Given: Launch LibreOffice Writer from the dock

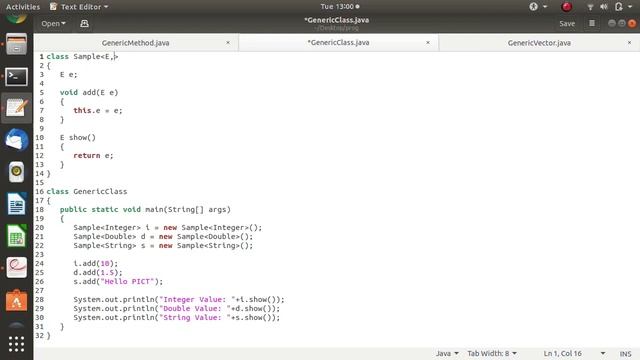Looking at the screenshot, I should (16, 204).
